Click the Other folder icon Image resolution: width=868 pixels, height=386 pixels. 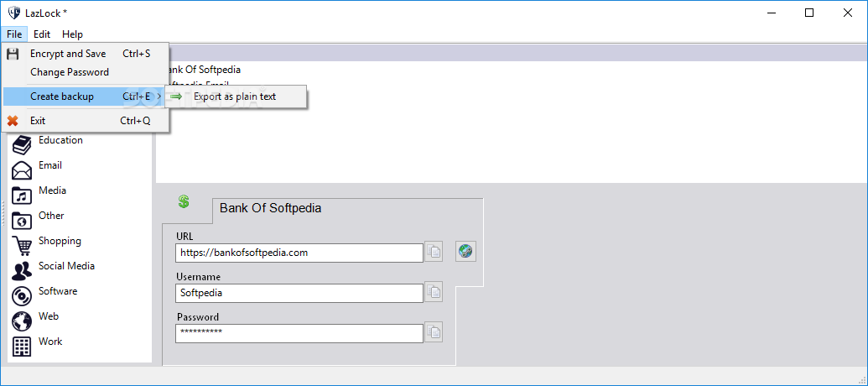[x=22, y=221]
